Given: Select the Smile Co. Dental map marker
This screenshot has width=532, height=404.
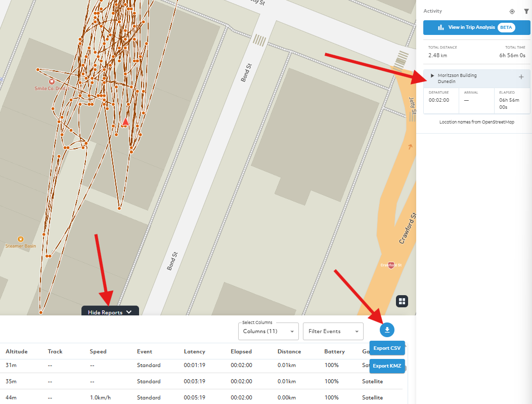Looking at the screenshot, I should pyautogui.click(x=51, y=82).
